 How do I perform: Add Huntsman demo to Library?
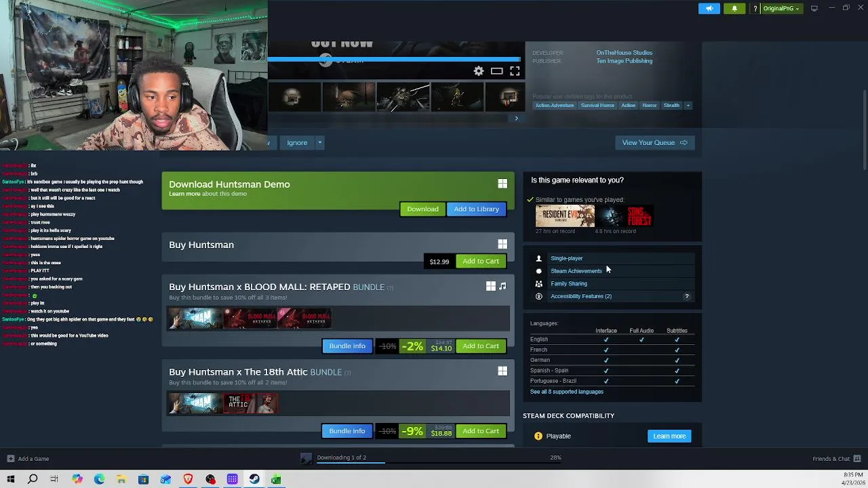click(476, 209)
